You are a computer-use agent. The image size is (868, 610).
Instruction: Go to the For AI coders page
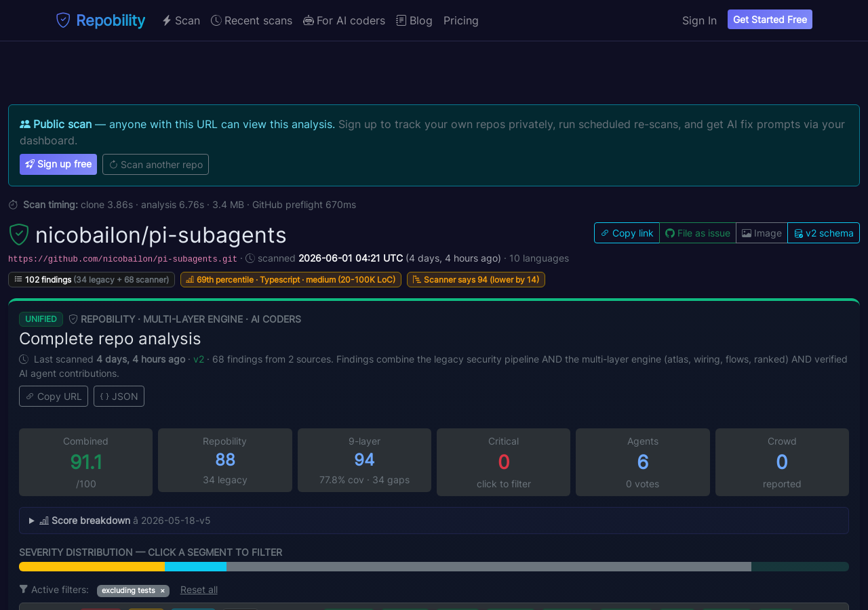click(x=344, y=20)
